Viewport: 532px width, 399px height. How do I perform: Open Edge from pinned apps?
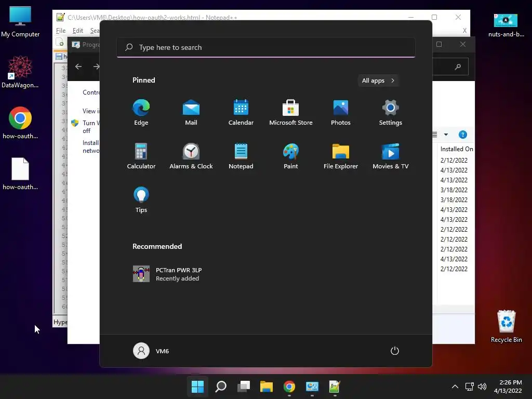tap(141, 112)
